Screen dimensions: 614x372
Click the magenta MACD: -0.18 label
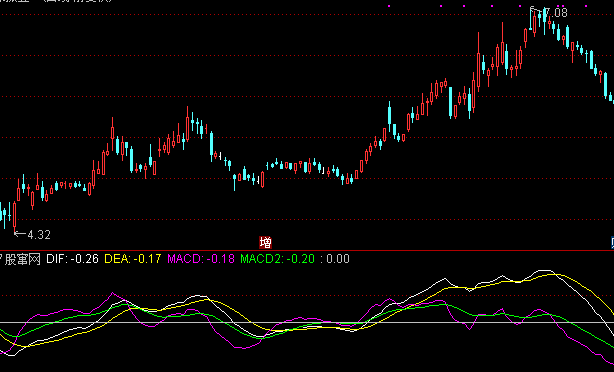pyautogui.click(x=201, y=259)
